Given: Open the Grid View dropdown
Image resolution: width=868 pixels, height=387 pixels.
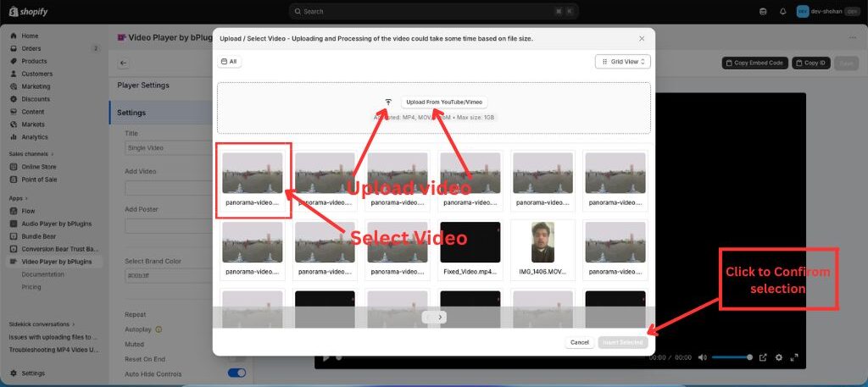Looking at the screenshot, I should coord(622,62).
